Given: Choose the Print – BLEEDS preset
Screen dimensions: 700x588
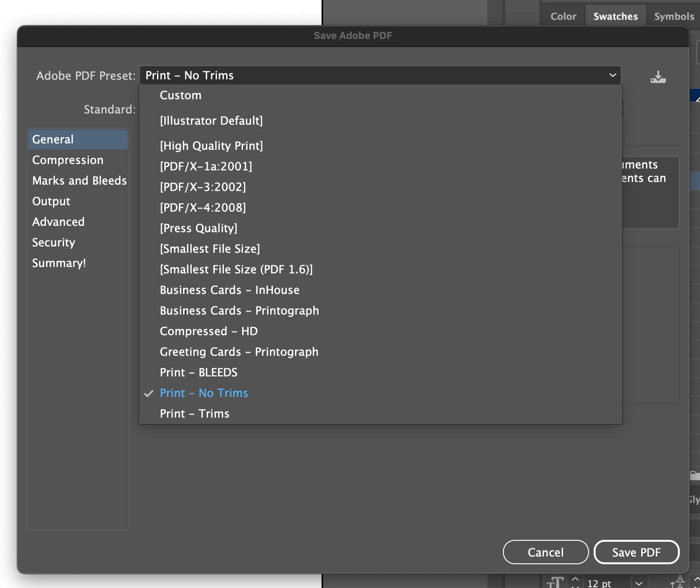Looking at the screenshot, I should (x=380, y=372).
